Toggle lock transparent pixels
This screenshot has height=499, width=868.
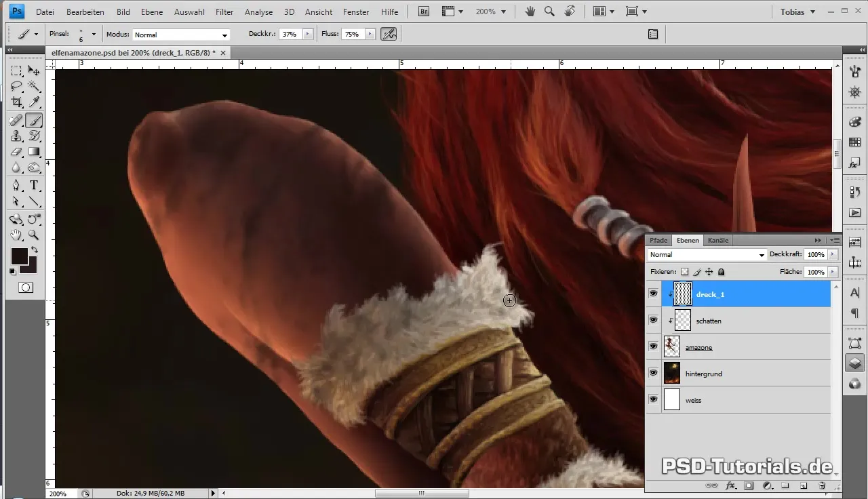[x=685, y=272]
